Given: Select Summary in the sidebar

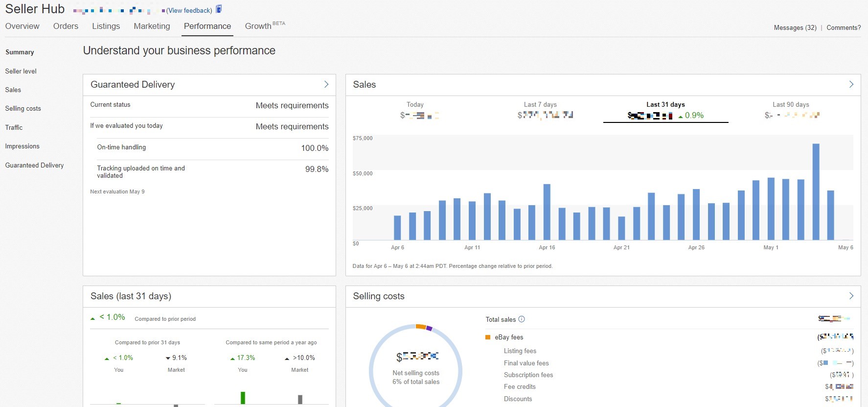Looking at the screenshot, I should coord(20,52).
